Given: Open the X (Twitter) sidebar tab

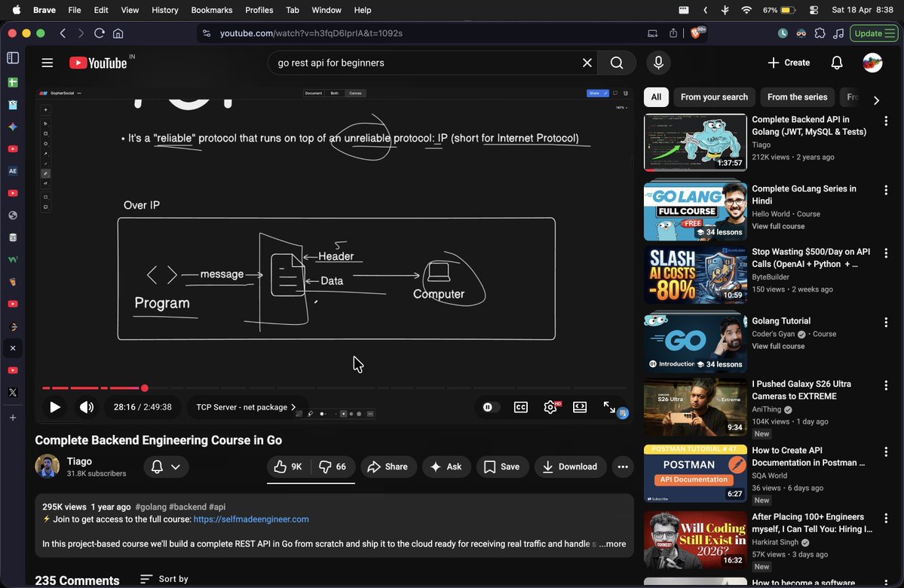Looking at the screenshot, I should pyautogui.click(x=13, y=393).
